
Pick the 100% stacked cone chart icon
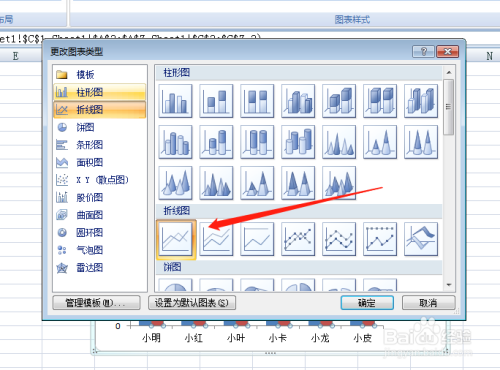click(421, 142)
